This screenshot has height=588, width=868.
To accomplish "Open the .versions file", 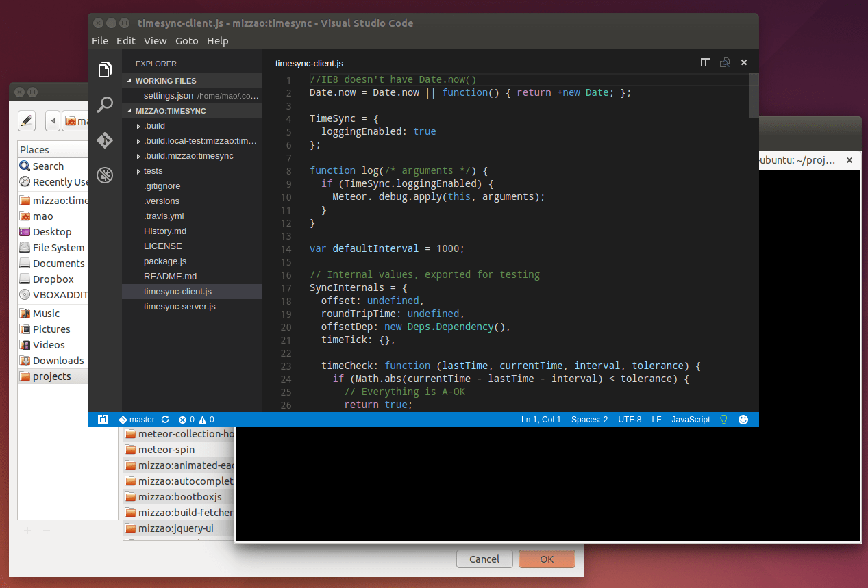I will click(192, 201).
